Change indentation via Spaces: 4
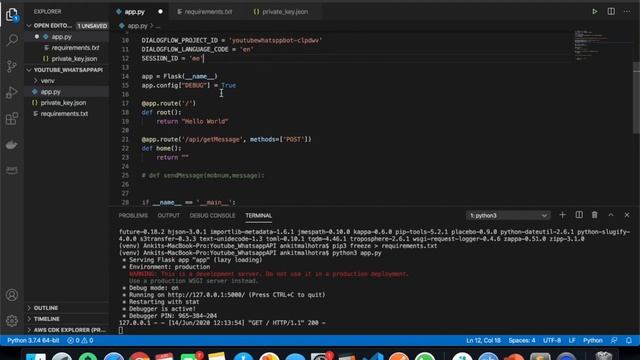The height and width of the screenshot is (360, 640). (522, 340)
